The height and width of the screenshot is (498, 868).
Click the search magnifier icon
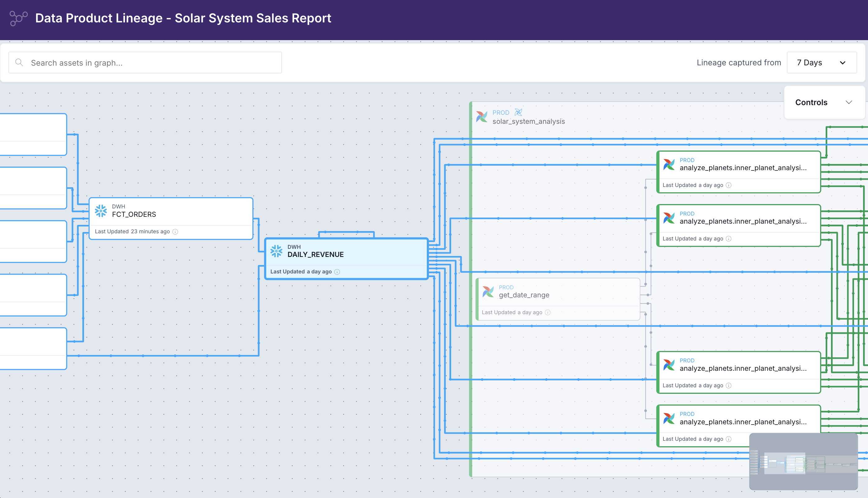pos(19,63)
